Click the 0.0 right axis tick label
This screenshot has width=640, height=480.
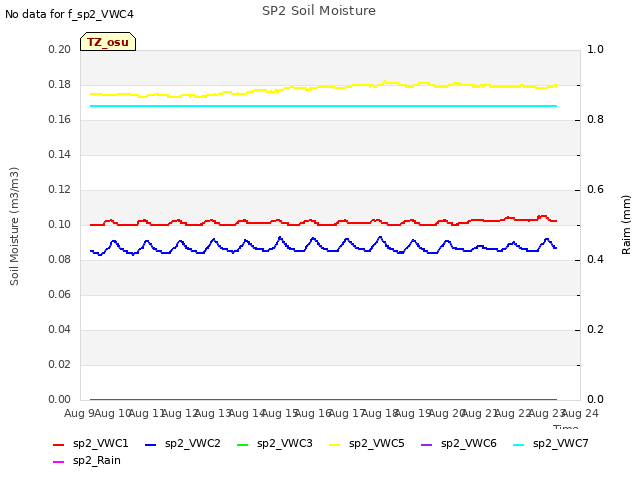coord(595,400)
